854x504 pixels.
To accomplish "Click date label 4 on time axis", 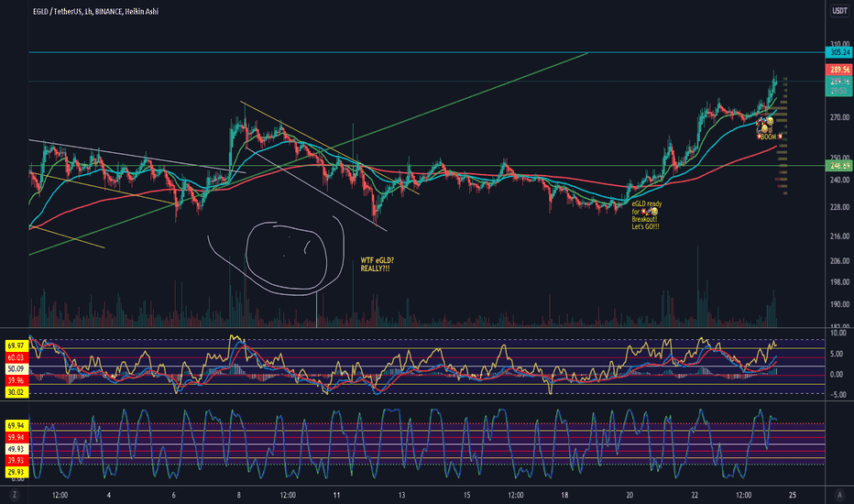I will [x=109, y=495].
